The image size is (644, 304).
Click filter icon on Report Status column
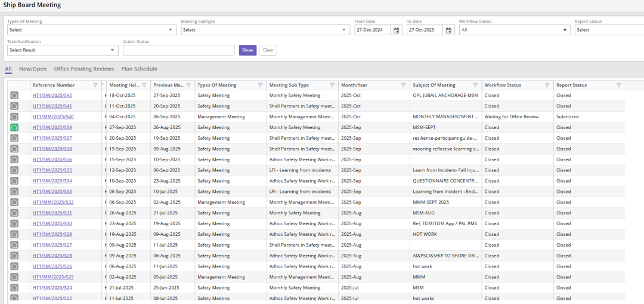click(x=618, y=85)
